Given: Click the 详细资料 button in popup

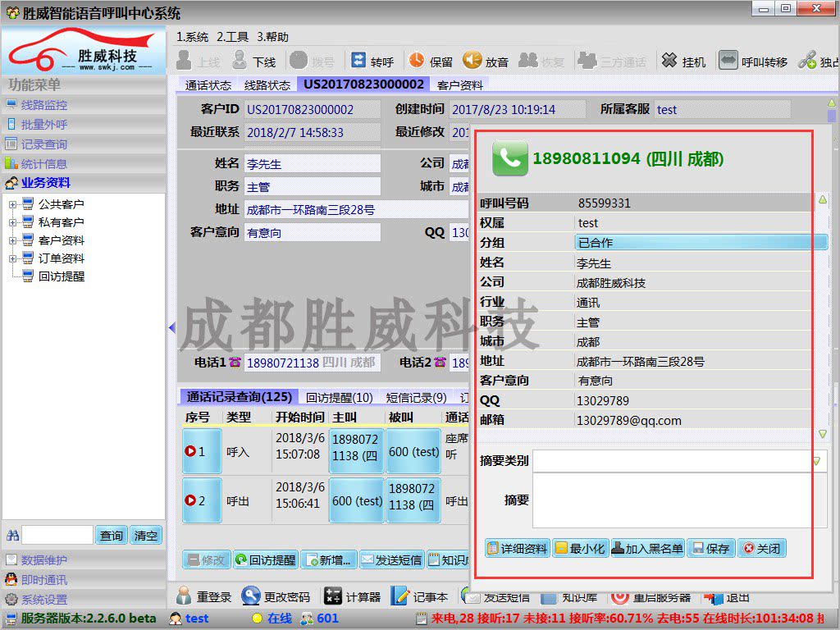Looking at the screenshot, I should tap(518, 548).
